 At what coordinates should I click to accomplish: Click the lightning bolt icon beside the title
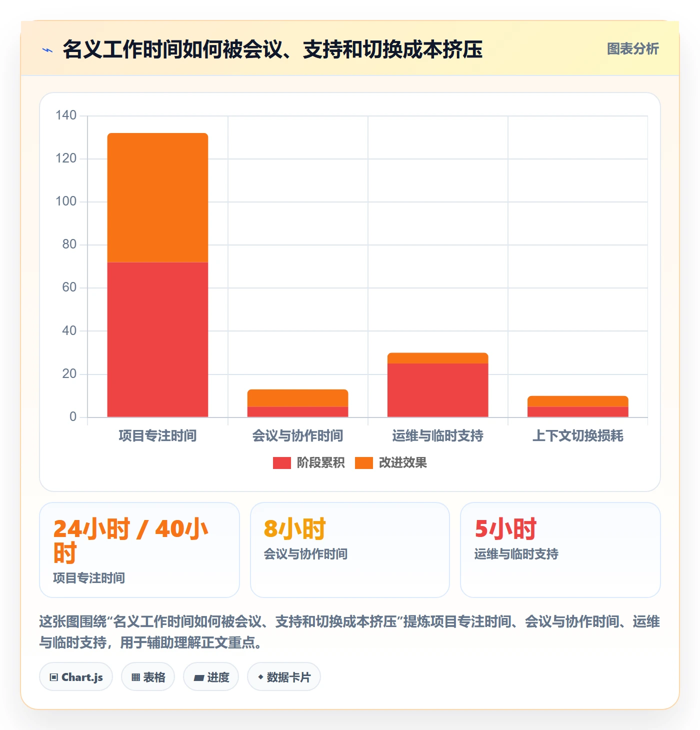click(x=47, y=50)
